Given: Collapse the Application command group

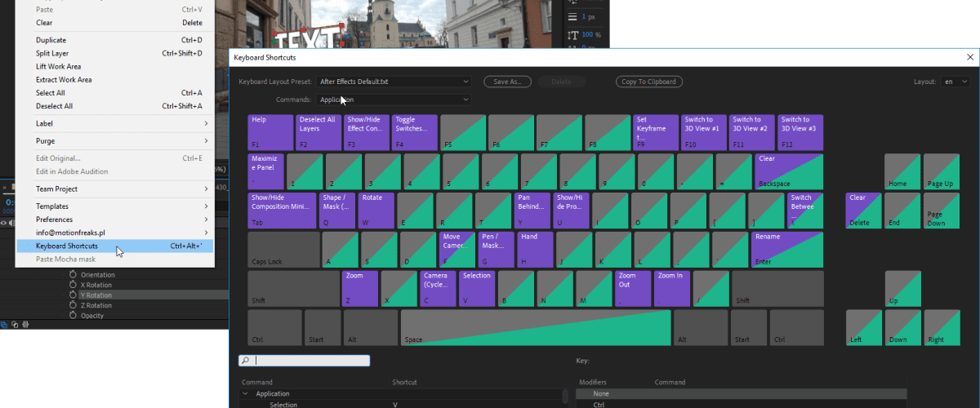Looking at the screenshot, I should click(x=245, y=394).
